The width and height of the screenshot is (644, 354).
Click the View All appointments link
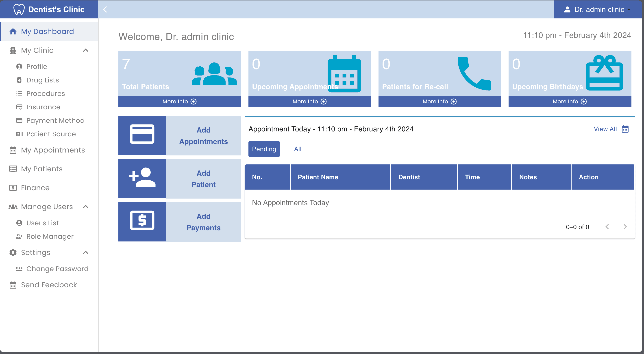(605, 129)
